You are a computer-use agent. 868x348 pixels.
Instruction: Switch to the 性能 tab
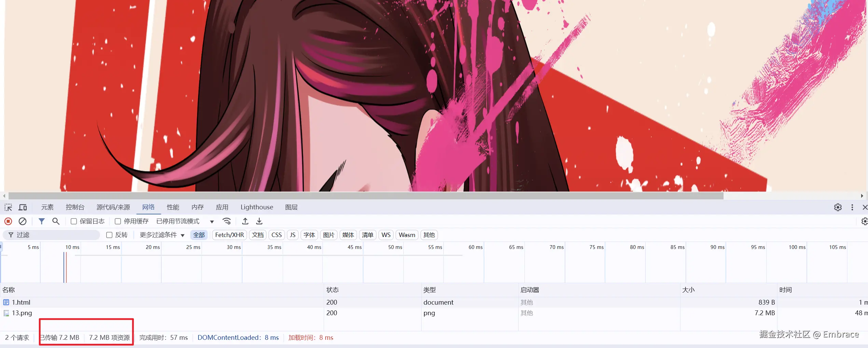pyautogui.click(x=173, y=207)
